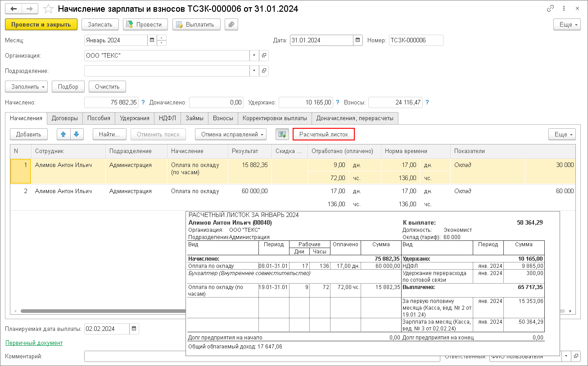Add document to favorites star

tap(49, 9)
